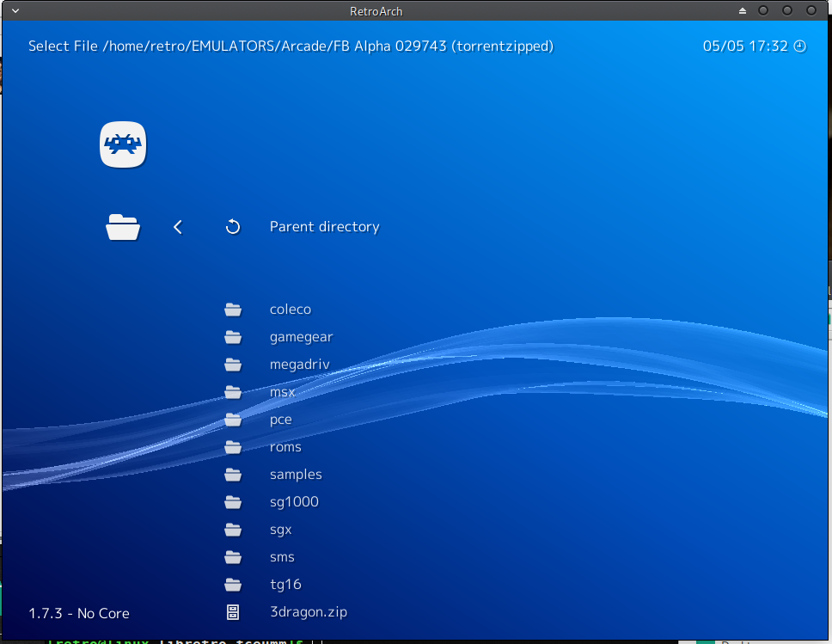Click the 3dragon.zip archive icon
Screen dimensions: 832x644
pos(233,612)
